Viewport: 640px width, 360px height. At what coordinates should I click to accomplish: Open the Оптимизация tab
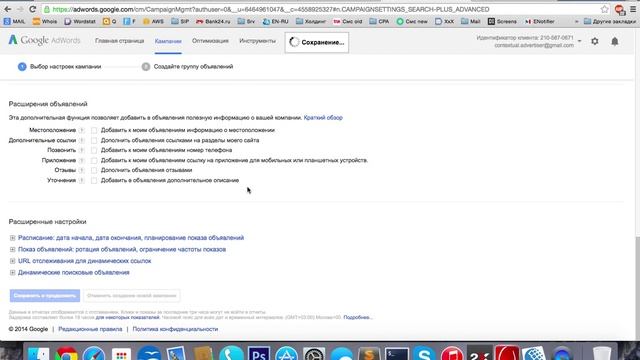(210, 41)
